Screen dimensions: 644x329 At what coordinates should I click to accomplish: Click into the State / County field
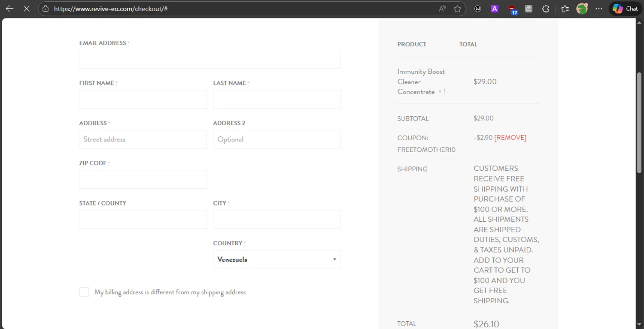tap(143, 219)
